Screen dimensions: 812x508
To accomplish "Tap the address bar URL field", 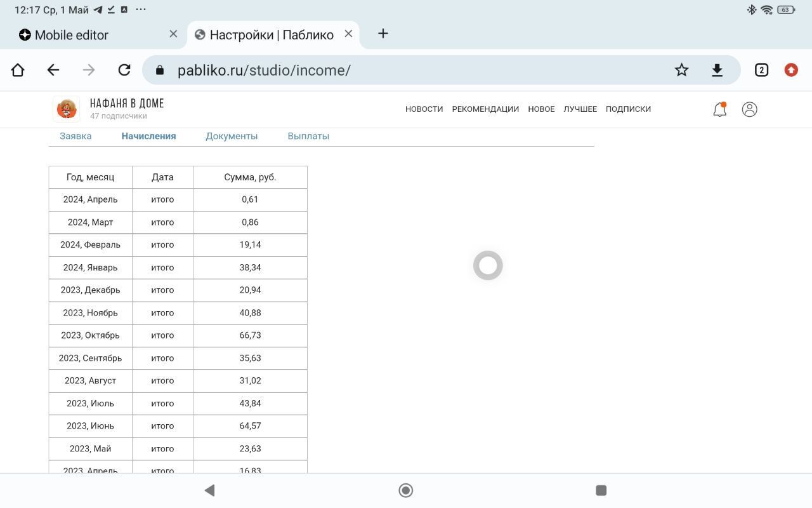I will [x=406, y=70].
